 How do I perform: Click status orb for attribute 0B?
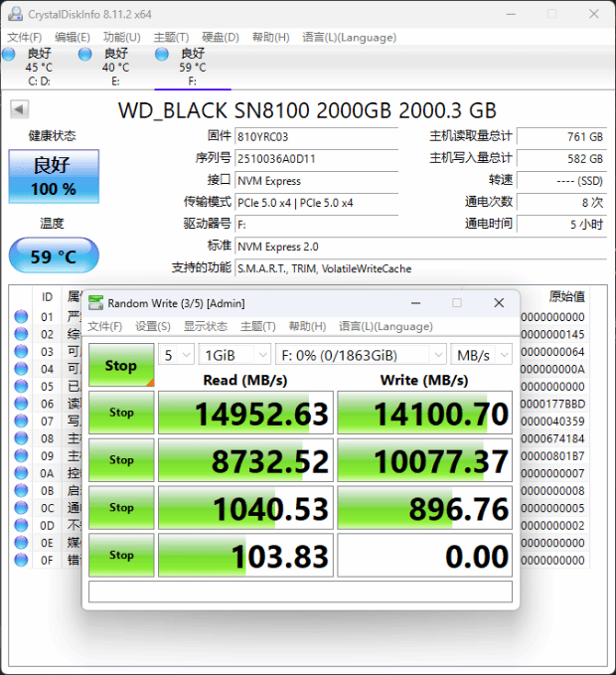[21, 490]
